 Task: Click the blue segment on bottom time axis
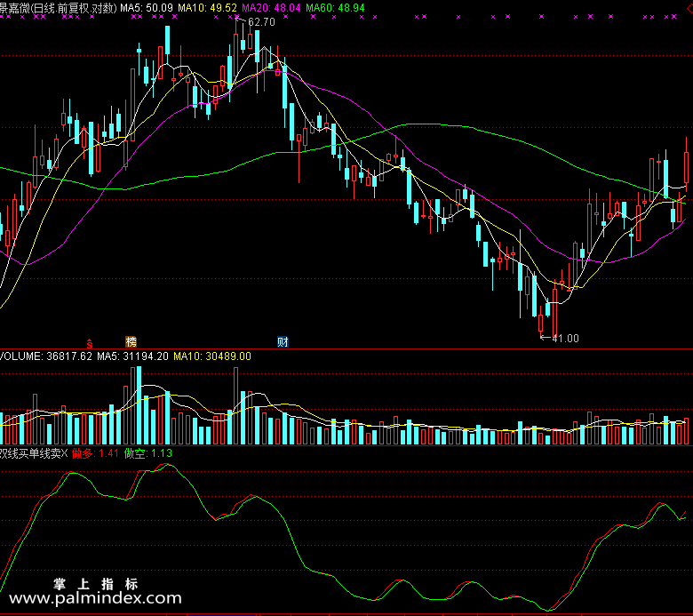221,615
